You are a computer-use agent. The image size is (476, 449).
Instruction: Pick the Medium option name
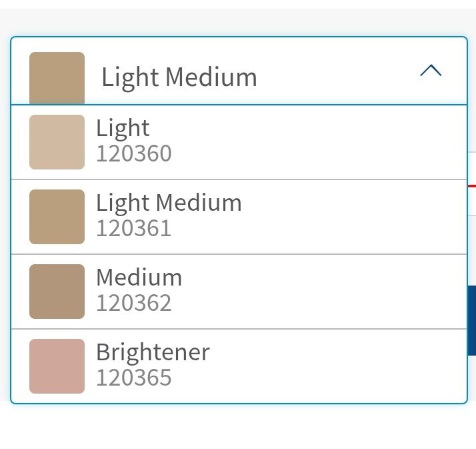pyautogui.click(x=139, y=278)
